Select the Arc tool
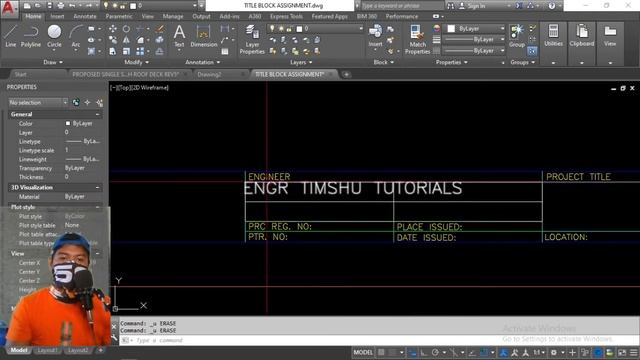The width and height of the screenshot is (640, 360). [76, 36]
